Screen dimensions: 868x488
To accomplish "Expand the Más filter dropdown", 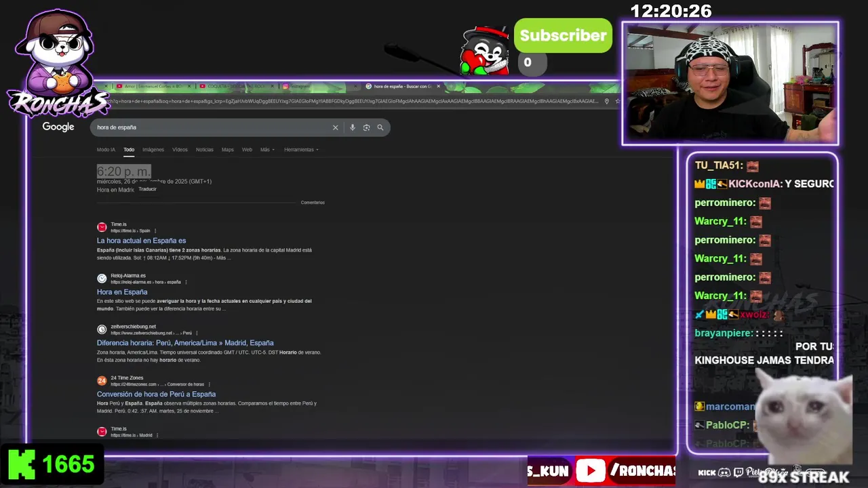I will tap(267, 150).
